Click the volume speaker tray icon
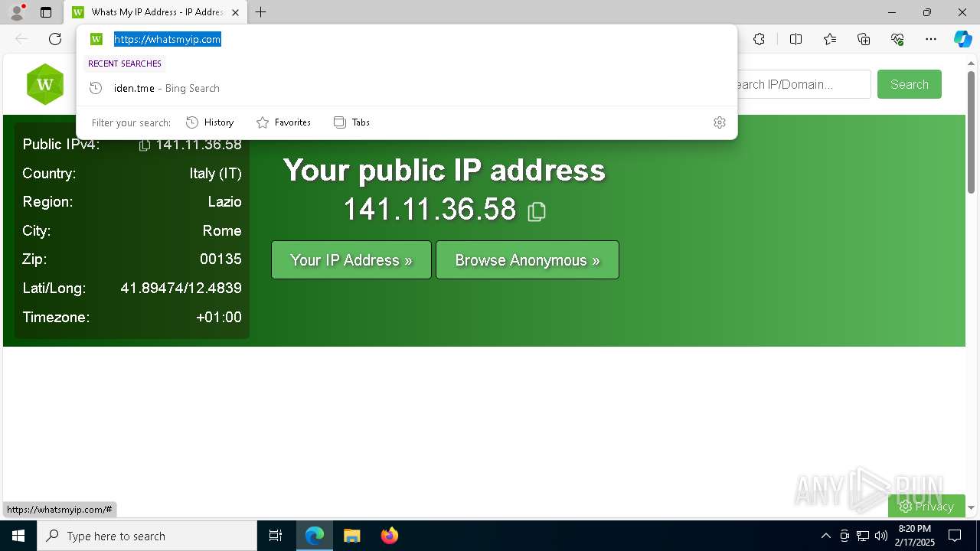The height and width of the screenshot is (551, 980). tap(881, 536)
